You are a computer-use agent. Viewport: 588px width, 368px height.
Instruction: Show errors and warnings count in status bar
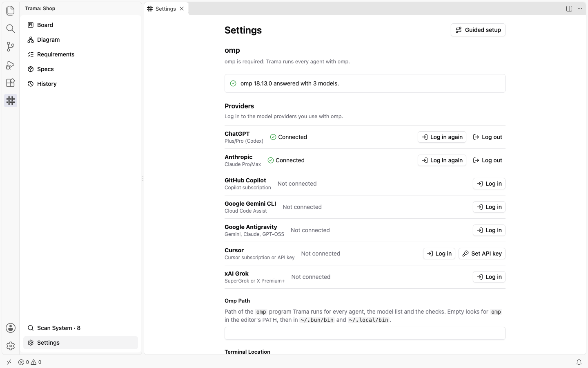point(30,362)
